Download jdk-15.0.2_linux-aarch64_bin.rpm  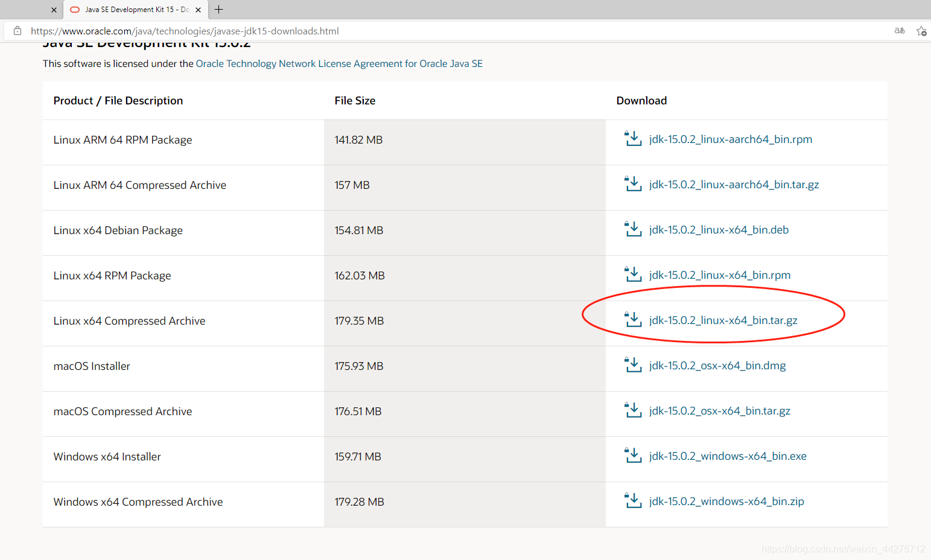731,139
